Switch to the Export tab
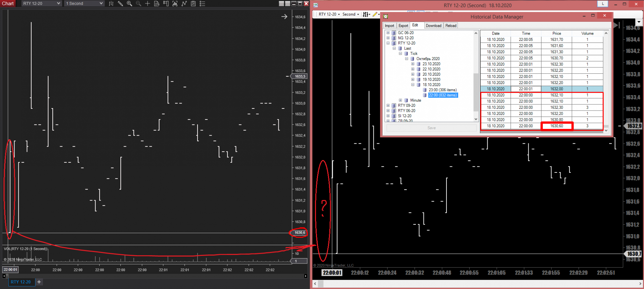The height and width of the screenshot is (289, 644). click(x=403, y=26)
